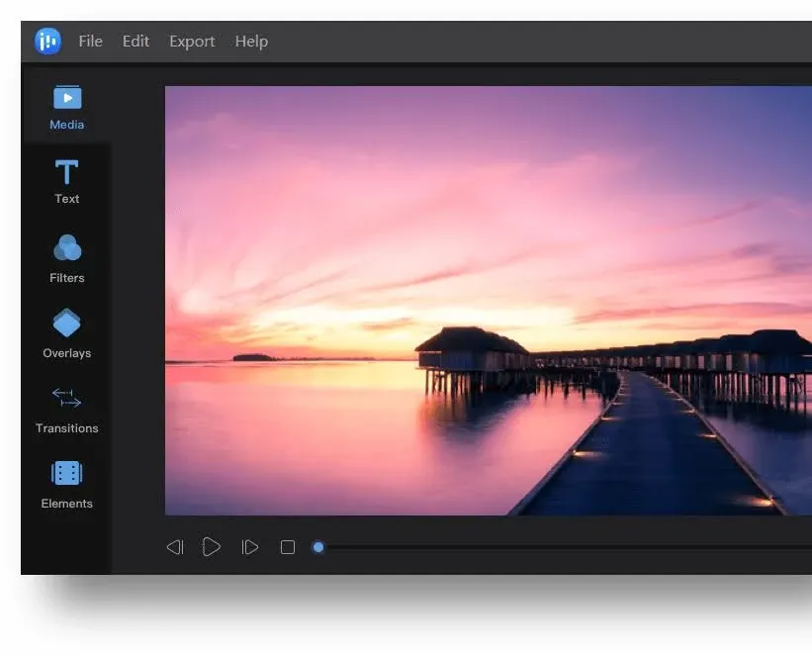812x655 pixels.
Task: Select the Media panel icon
Action: pyautogui.click(x=67, y=98)
